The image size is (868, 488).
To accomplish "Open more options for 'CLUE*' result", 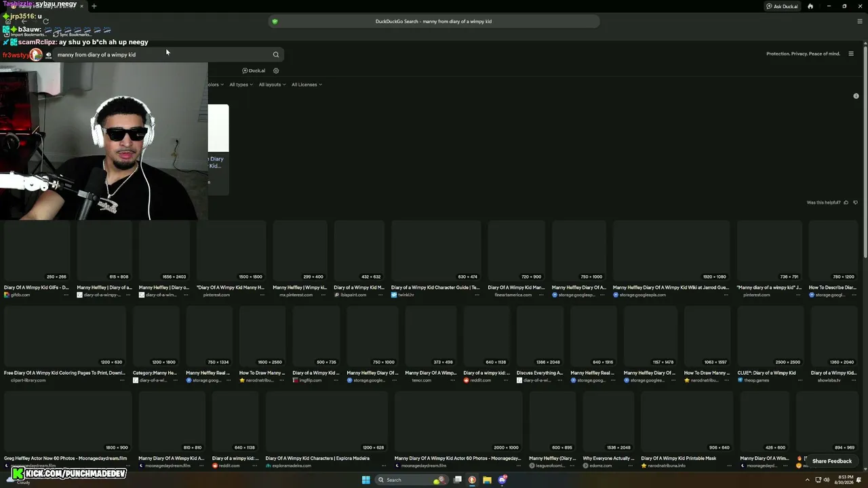I will [800, 380].
